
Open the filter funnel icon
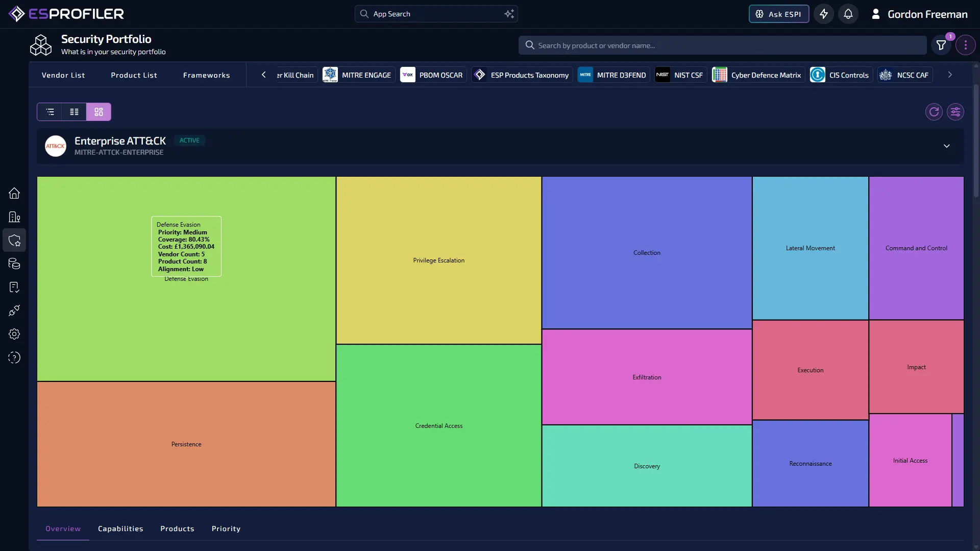941,45
